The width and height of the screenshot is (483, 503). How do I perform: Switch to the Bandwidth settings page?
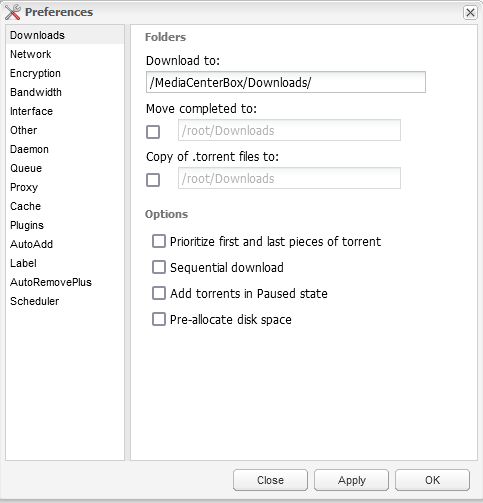36,92
